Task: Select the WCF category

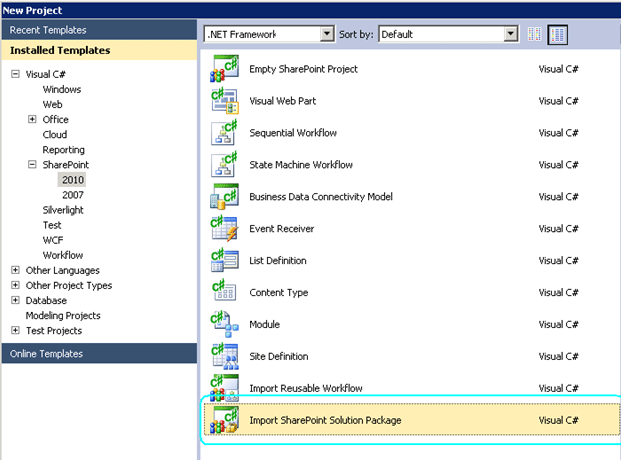Action: coord(53,240)
